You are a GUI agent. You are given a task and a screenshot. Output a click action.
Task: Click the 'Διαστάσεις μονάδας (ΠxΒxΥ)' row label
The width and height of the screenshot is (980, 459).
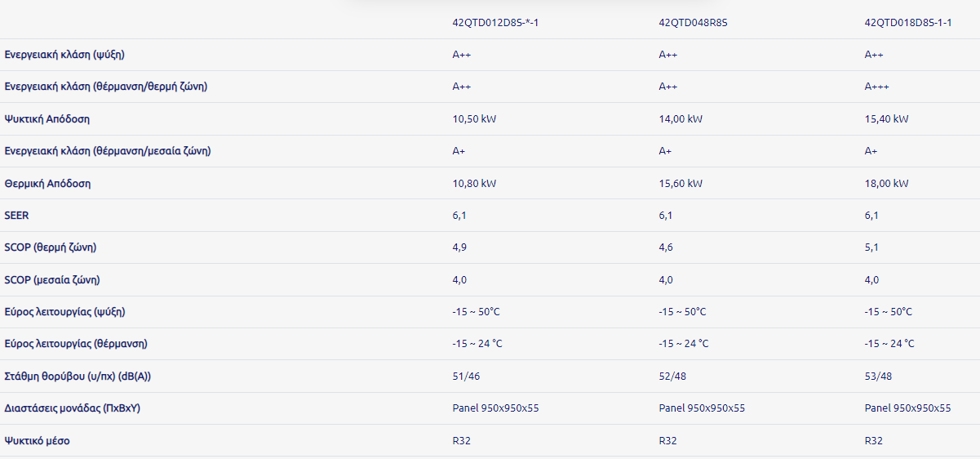pos(73,408)
